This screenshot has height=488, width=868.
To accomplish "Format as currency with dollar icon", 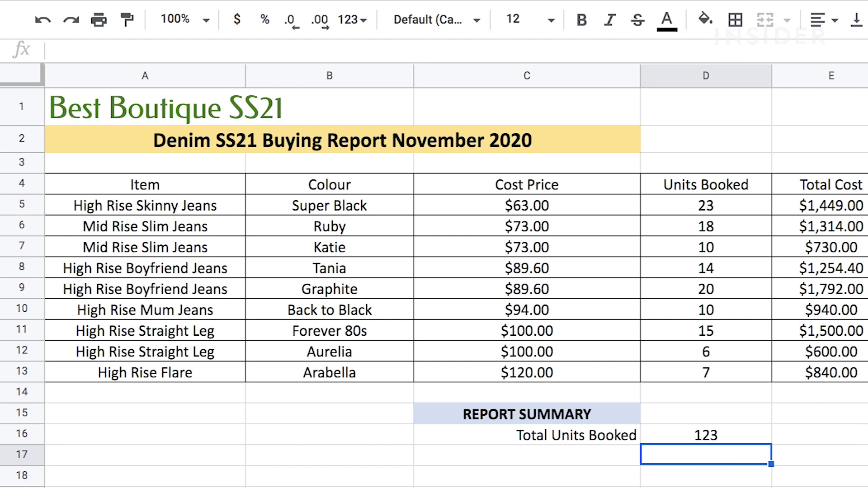I will point(237,19).
